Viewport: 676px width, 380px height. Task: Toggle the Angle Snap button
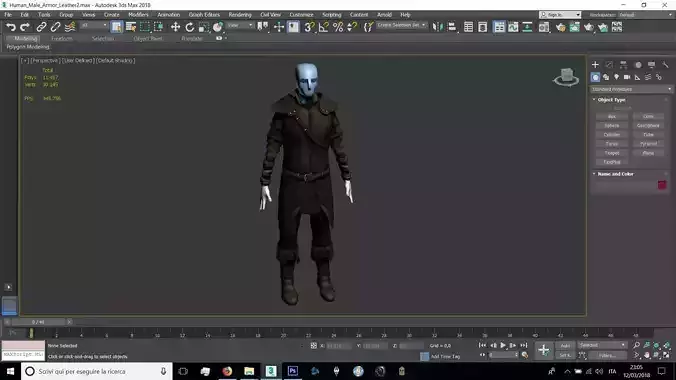tap(324, 27)
